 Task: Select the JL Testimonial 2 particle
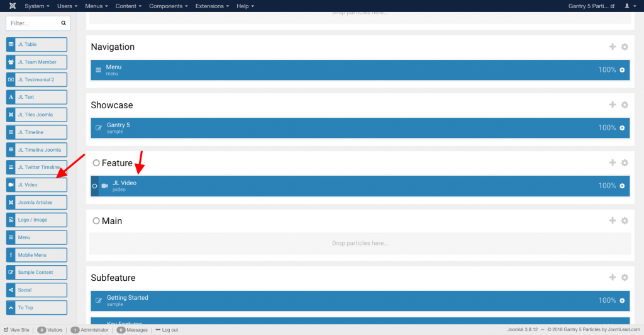coord(36,80)
